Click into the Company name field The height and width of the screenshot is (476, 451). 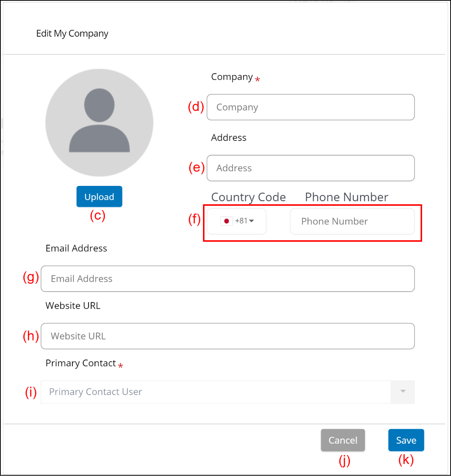click(310, 107)
